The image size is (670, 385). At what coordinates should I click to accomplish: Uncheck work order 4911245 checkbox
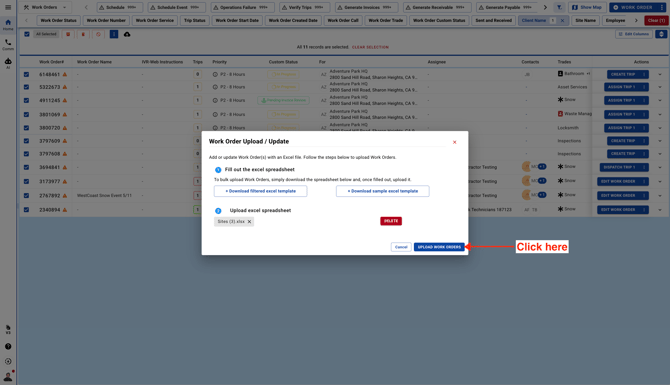(26, 100)
